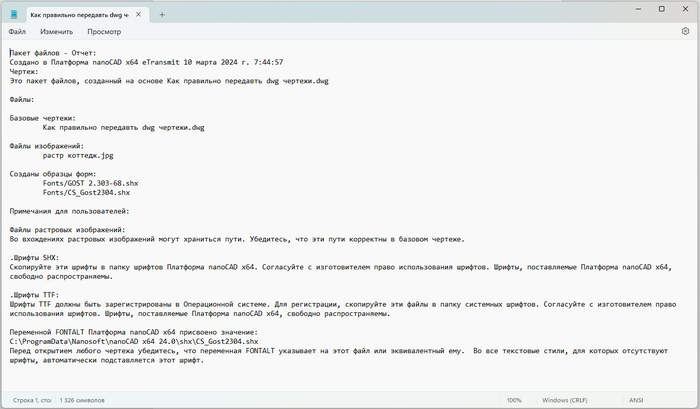Screen dimensions: 700x409
Task: Click the line 'использования шрифтов. Шрифты, поставляемые'
Action: click(x=200, y=313)
